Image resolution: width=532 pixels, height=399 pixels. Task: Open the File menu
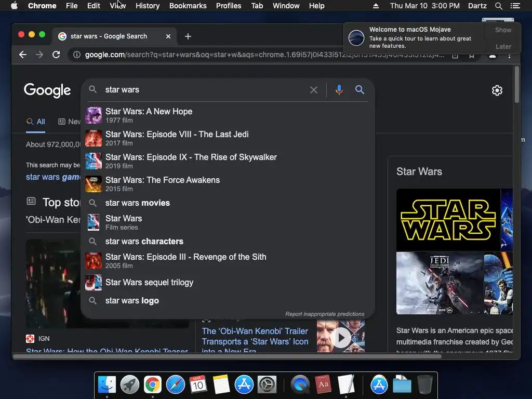[72, 6]
